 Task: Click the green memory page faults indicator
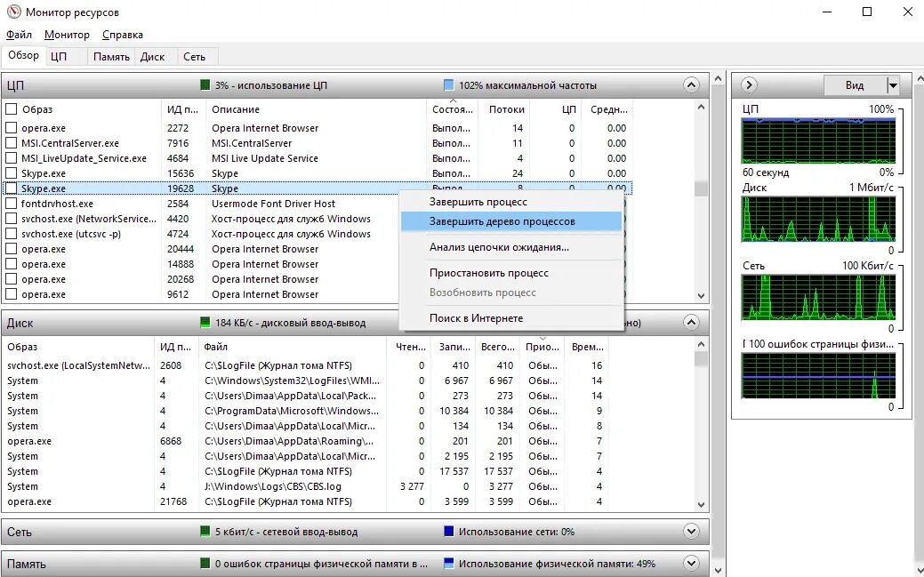coord(205,561)
